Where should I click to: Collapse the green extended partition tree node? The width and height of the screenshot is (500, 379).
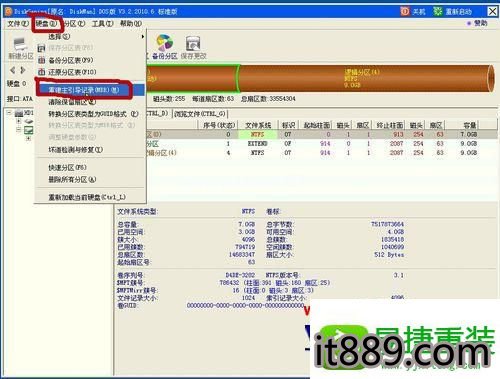click(19, 130)
